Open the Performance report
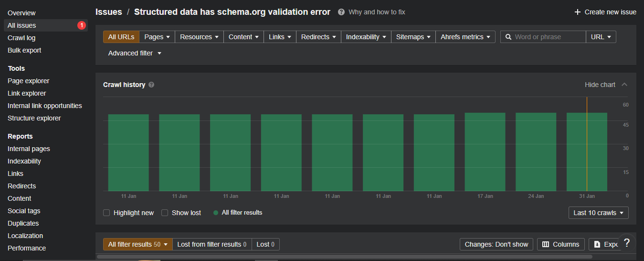644x261 pixels. tap(27, 248)
